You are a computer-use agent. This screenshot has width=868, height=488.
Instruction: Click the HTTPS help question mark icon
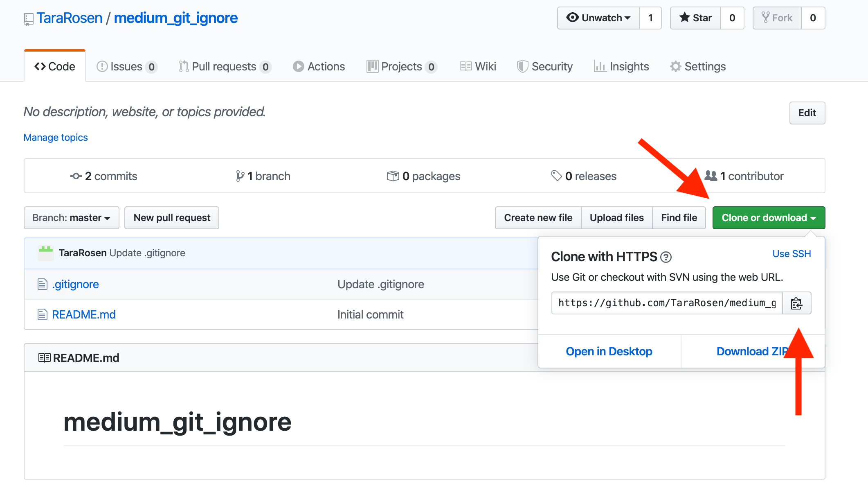tap(666, 257)
